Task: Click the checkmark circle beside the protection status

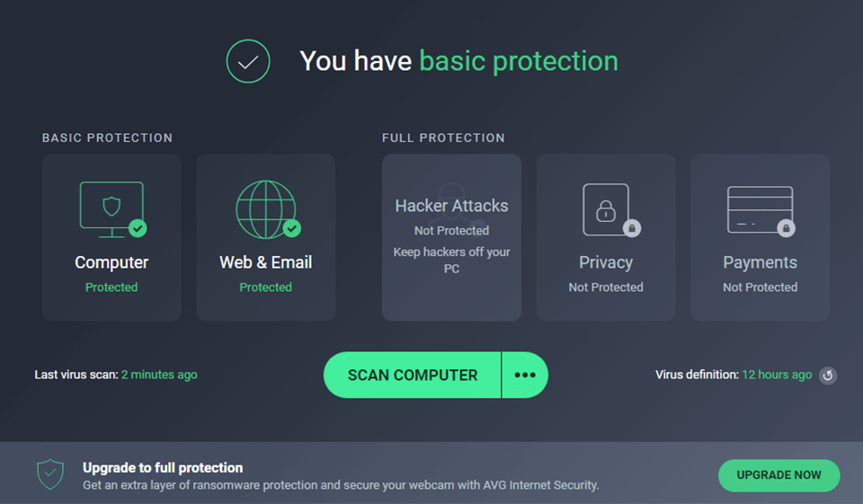Action: click(x=248, y=61)
